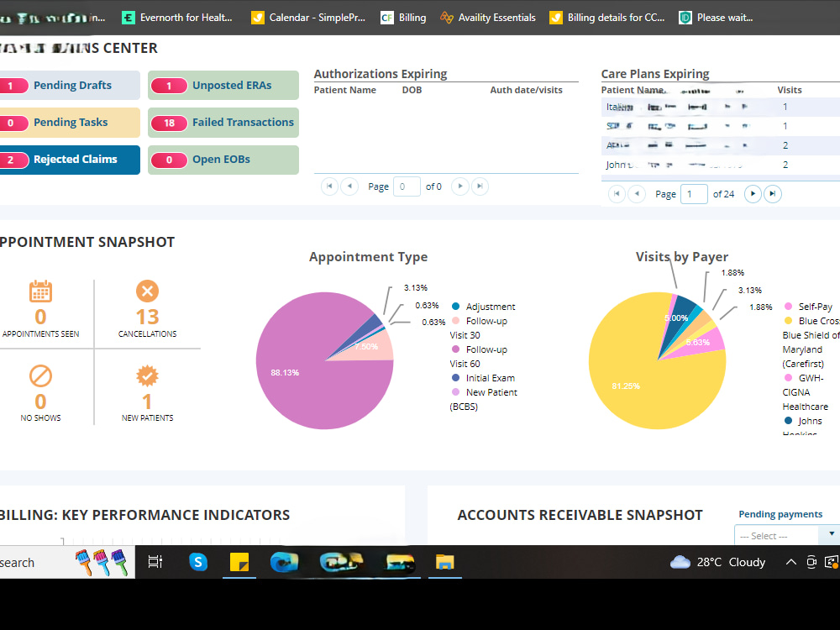Switch to the Billing browser tab

(x=403, y=18)
